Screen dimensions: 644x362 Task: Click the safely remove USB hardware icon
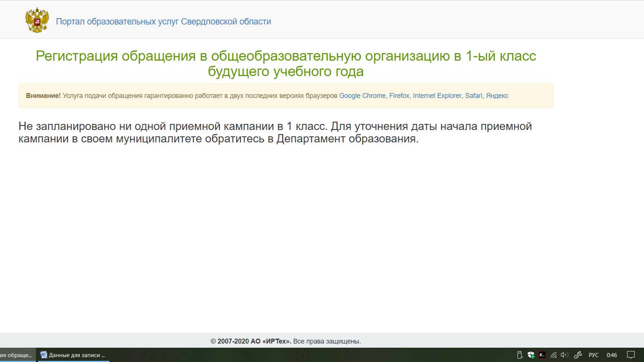(520, 355)
